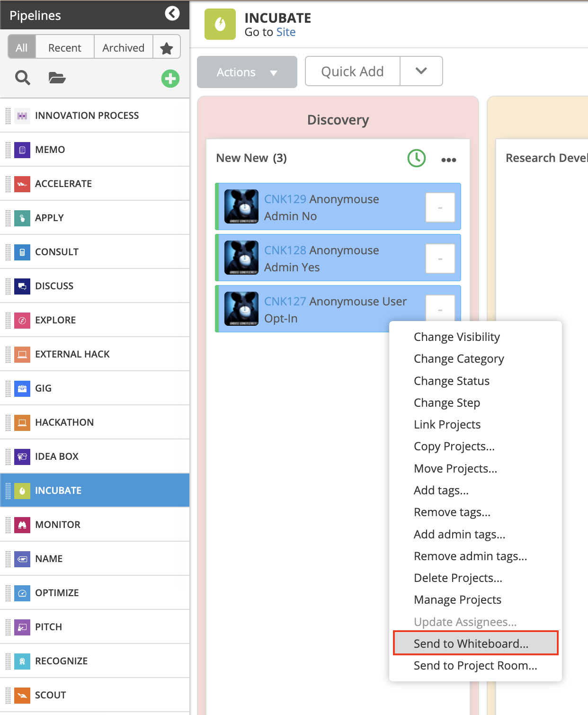Switch to the All pipelines tab

(22, 48)
